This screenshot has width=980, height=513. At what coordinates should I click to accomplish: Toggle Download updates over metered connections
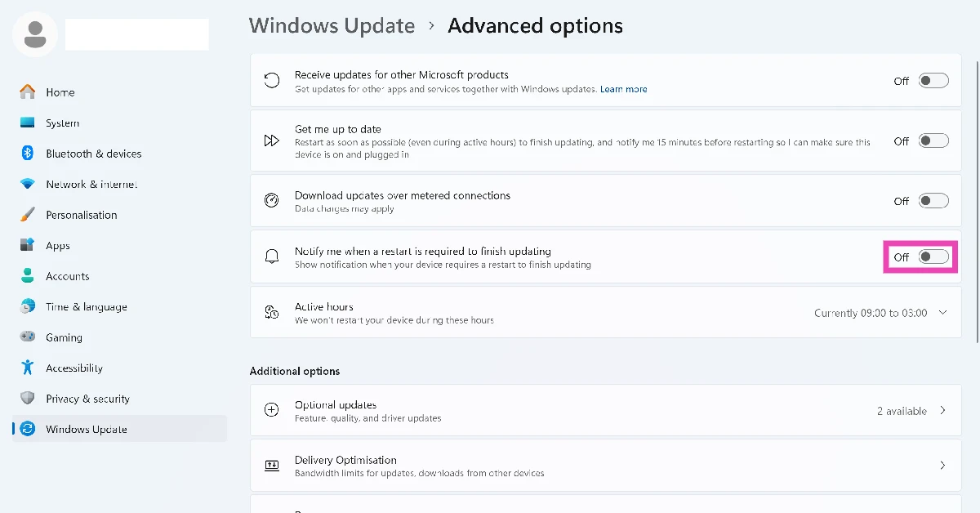(x=933, y=201)
